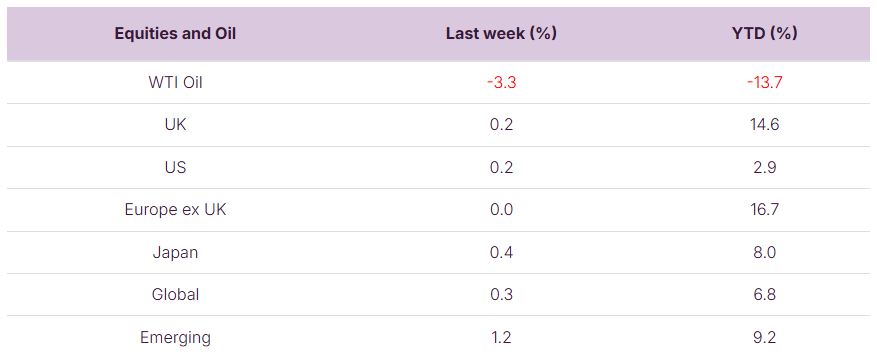Click Global YTD value 6.8
This screenshot has height=360, width=877.
point(765,294)
